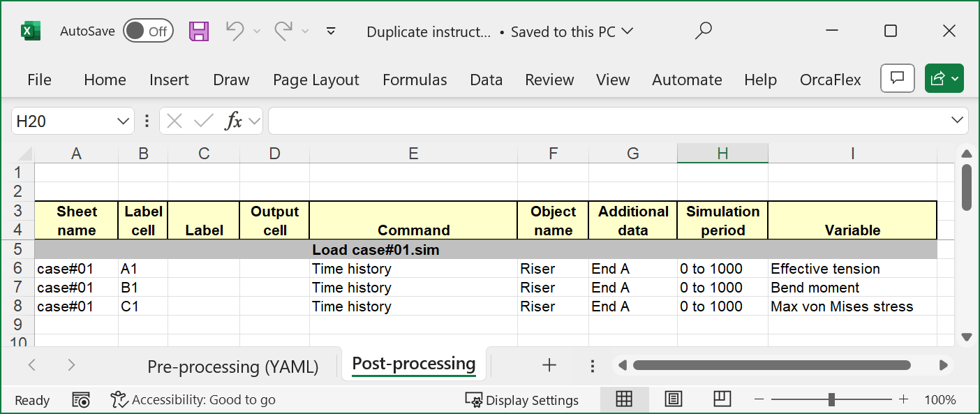Click the Redo arrow icon
Image resolution: width=980 pixels, height=414 pixels.
tap(283, 31)
